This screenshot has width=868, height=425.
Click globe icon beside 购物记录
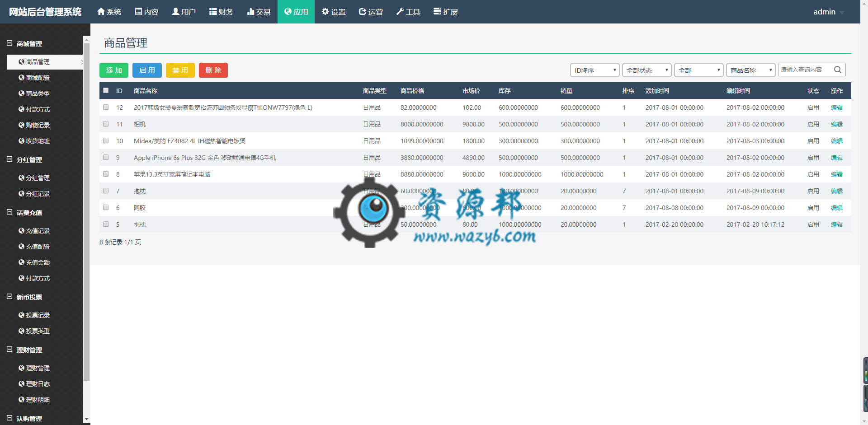coord(21,125)
